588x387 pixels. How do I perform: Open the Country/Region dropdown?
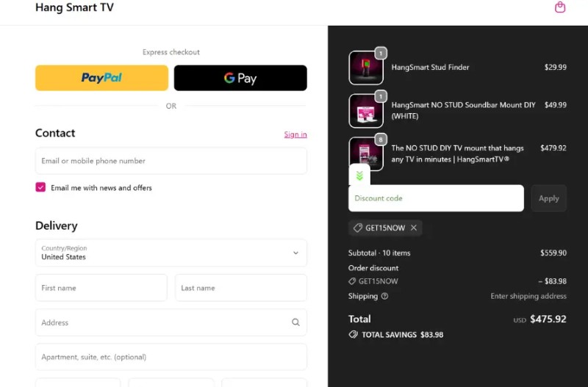[171, 253]
